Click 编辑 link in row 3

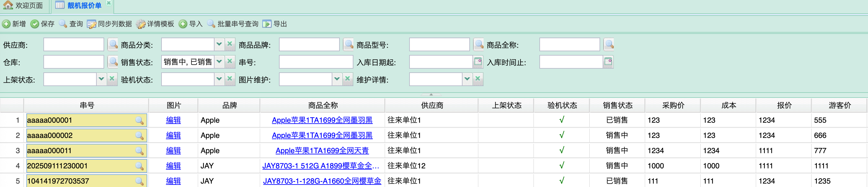(173, 151)
